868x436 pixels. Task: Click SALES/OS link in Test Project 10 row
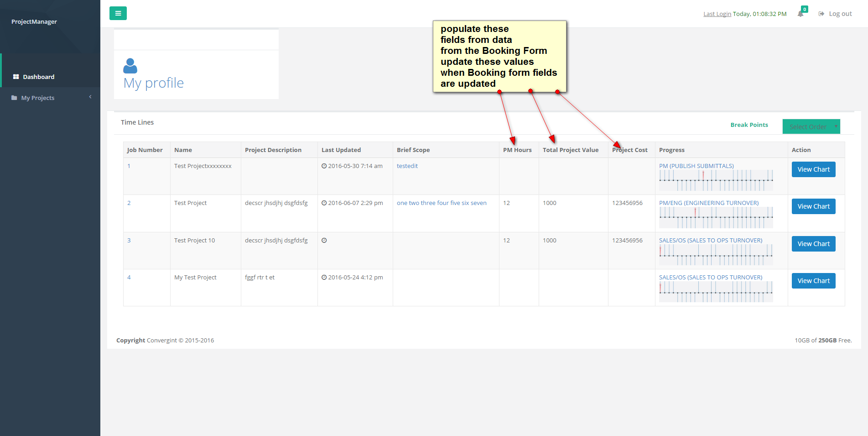click(x=711, y=240)
